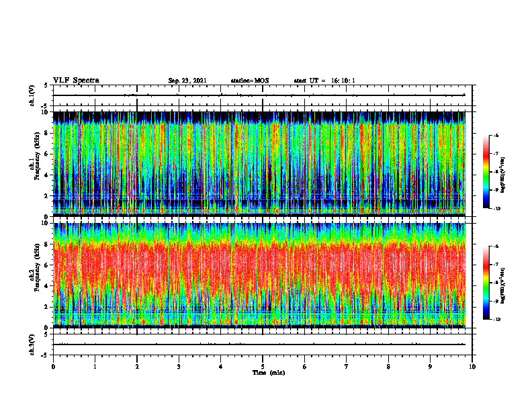Click time axis tick label "2"
This screenshot has height=411, width=532.
(137, 367)
